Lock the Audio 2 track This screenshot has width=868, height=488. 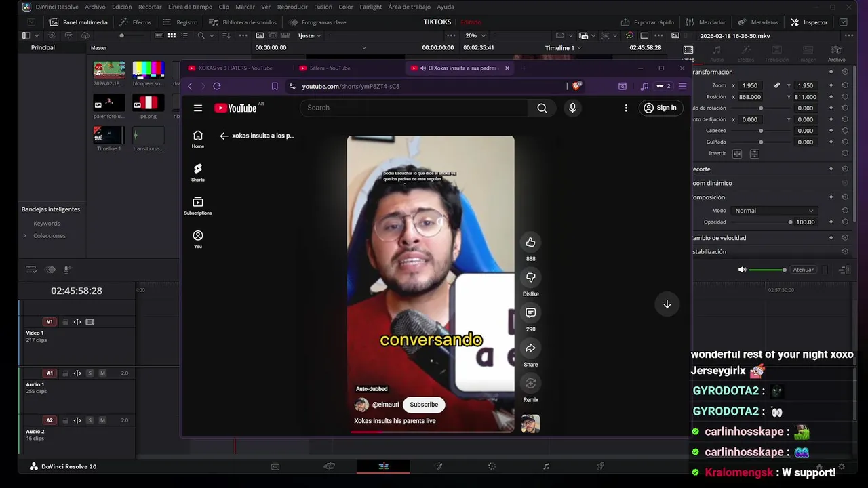[x=65, y=420]
